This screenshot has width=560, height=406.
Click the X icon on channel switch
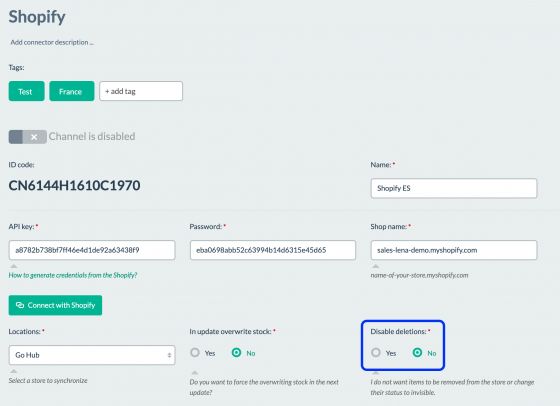click(x=34, y=137)
